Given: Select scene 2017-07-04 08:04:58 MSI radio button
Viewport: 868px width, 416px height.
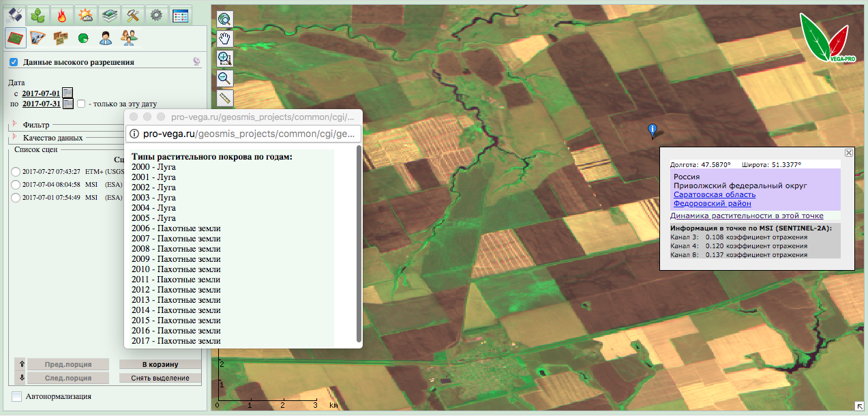Looking at the screenshot, I should 15,185.
